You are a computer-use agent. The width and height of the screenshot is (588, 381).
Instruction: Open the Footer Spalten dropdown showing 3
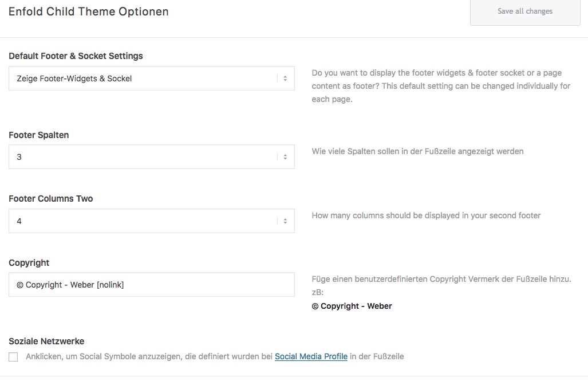tap(152, 156)
